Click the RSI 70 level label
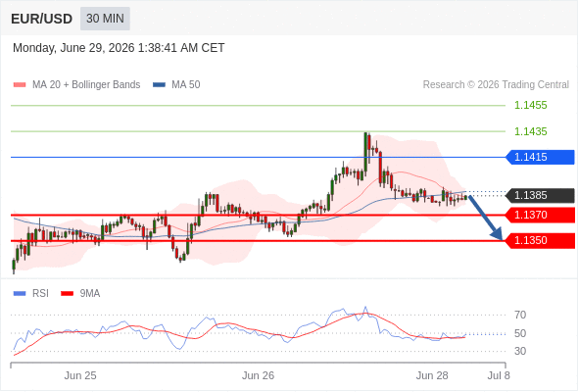 520,315
